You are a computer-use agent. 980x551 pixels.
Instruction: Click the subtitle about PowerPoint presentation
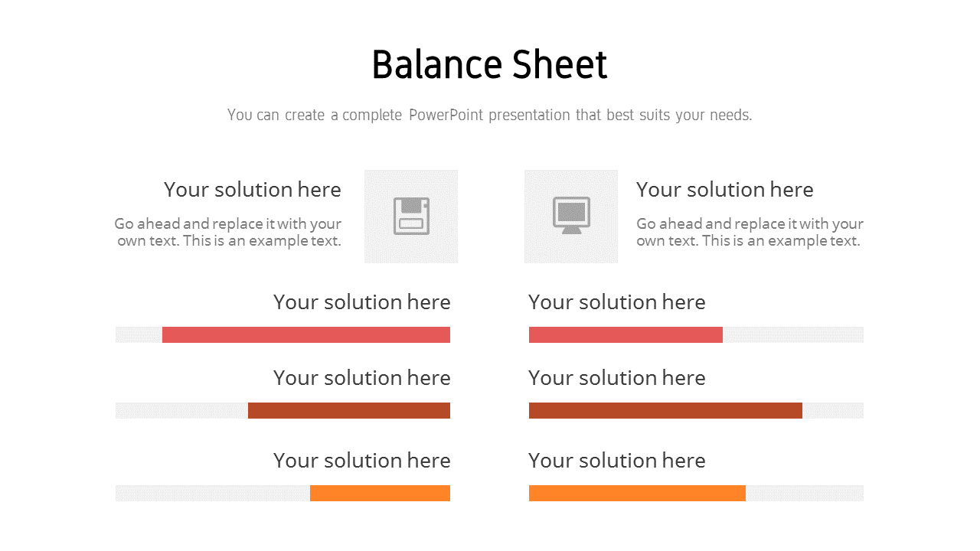pos(489,115)
